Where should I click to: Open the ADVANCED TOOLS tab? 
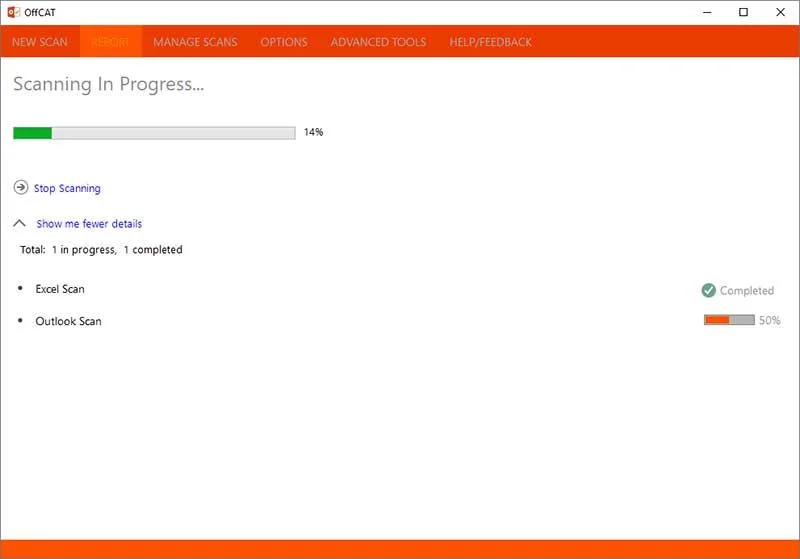pyautogui.click(x=378, y=42)
